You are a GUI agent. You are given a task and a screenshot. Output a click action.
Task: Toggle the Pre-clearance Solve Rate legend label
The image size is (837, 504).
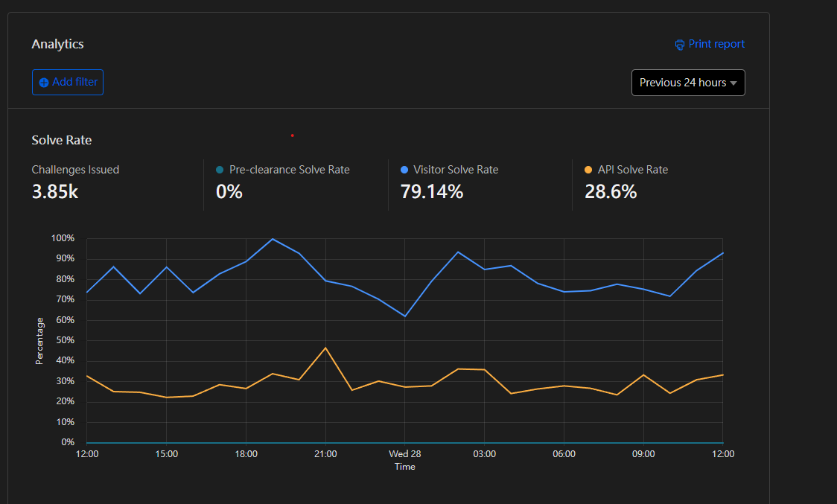coord(289,170)
